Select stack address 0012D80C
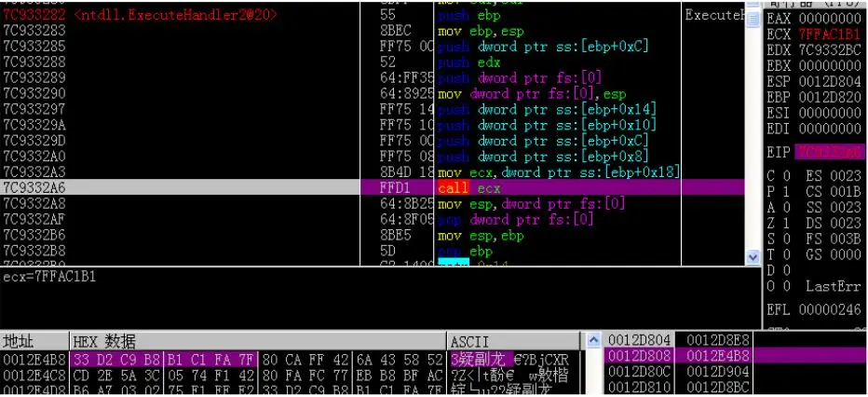This screenshot has height=397, width=868. click(x=640, y=371)
